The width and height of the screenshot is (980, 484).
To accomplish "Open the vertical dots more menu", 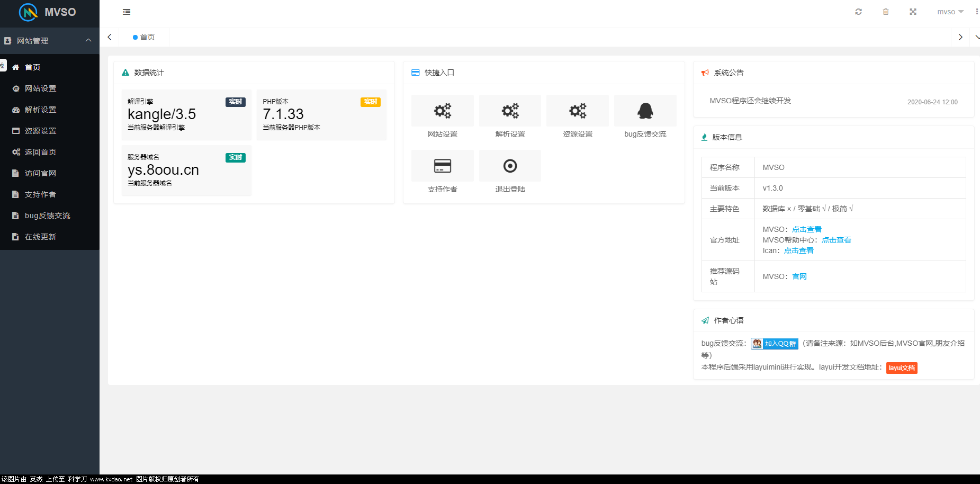I will coord(977,12).
